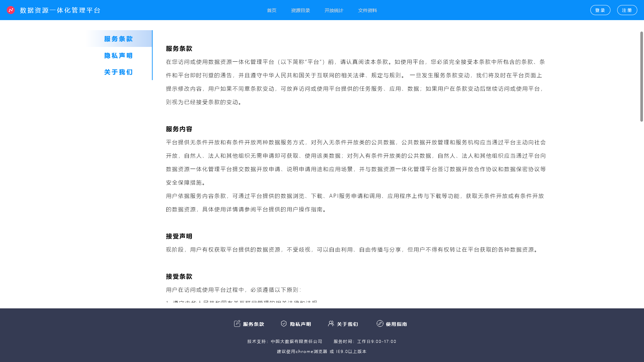Click the shield icon beside footer 隐私声明

coord(284,323)
